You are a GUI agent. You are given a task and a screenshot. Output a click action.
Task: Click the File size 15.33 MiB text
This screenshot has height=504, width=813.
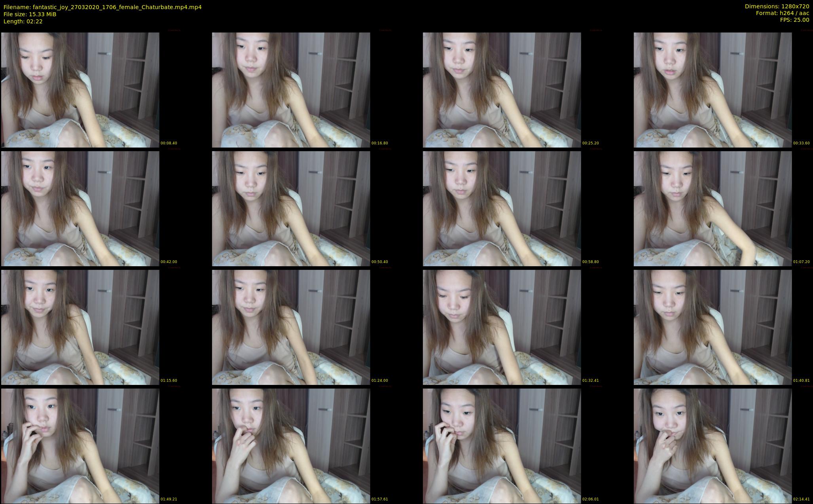(30, 14)
